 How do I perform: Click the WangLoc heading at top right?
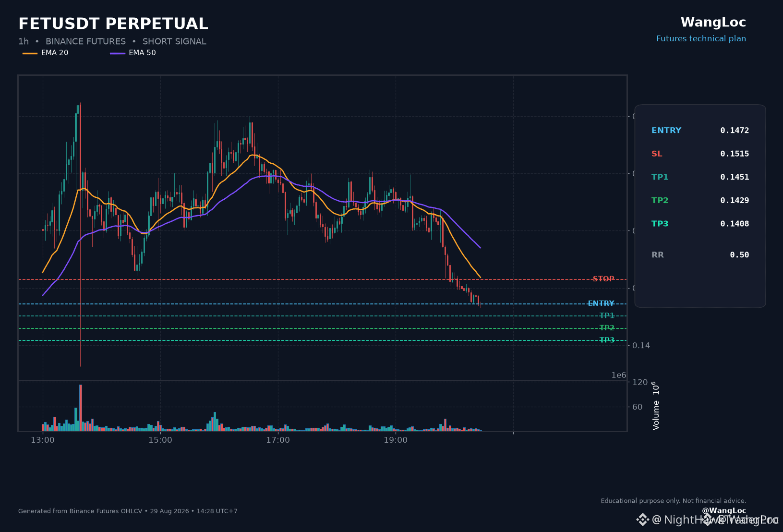pos(713,22)
